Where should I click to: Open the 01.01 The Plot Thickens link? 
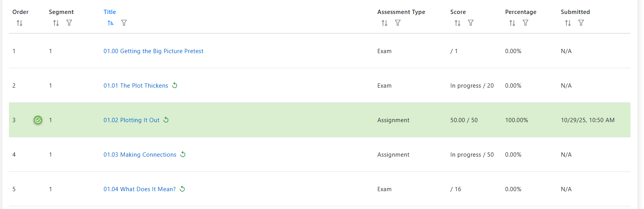[136, 86]
